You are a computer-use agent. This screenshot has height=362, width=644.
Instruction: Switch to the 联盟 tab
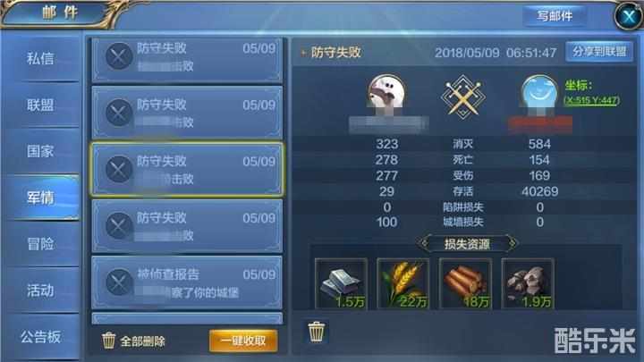tap(40, 105)
